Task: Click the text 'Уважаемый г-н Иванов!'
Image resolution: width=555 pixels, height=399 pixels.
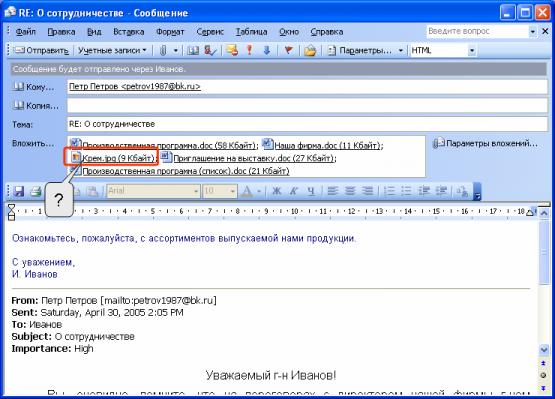Action: [x=271, y=375]
